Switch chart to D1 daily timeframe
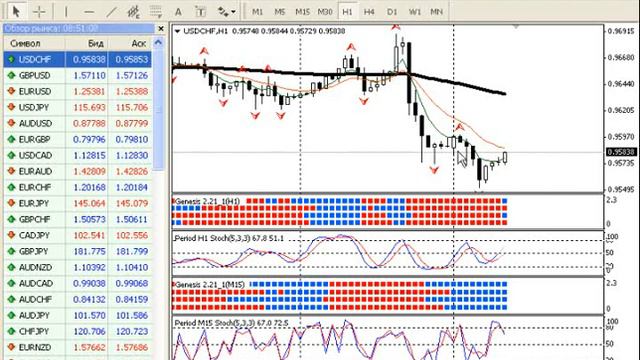Viewport: 640px width, 360px height. click(x=392, y=12)
